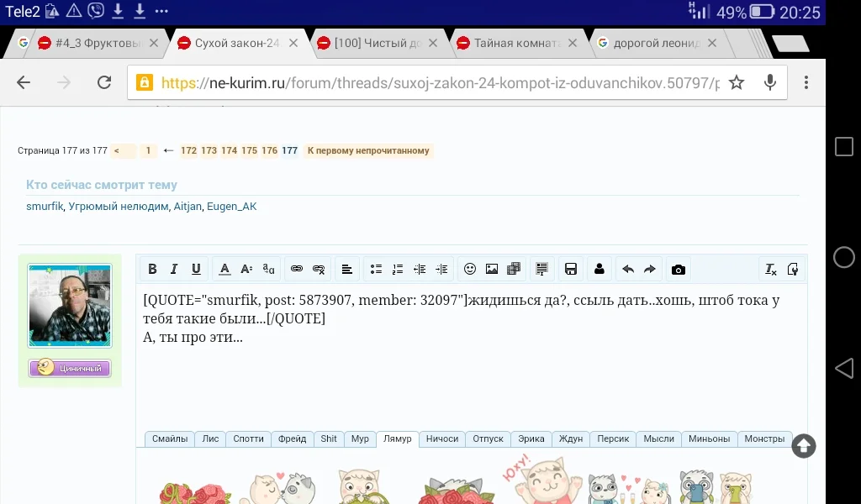Open the browser menu with three dots

806,82
